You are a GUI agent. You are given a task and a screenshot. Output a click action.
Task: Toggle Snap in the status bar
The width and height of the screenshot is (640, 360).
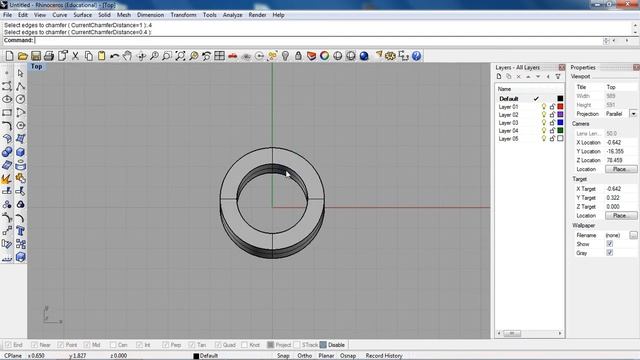pyautogui.click(x=283, y=356)
